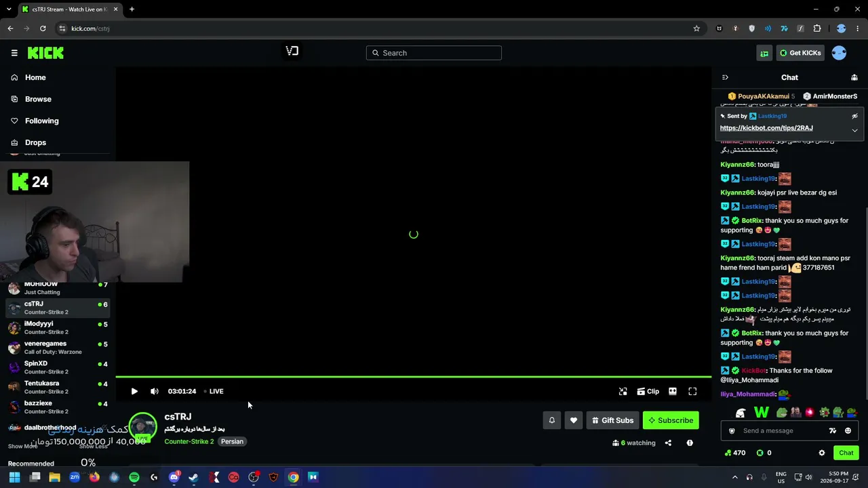Viewport: 868px width, 488px height.
Task: Toggle notification bell for csTRJ
Action: tap(552, 420)
